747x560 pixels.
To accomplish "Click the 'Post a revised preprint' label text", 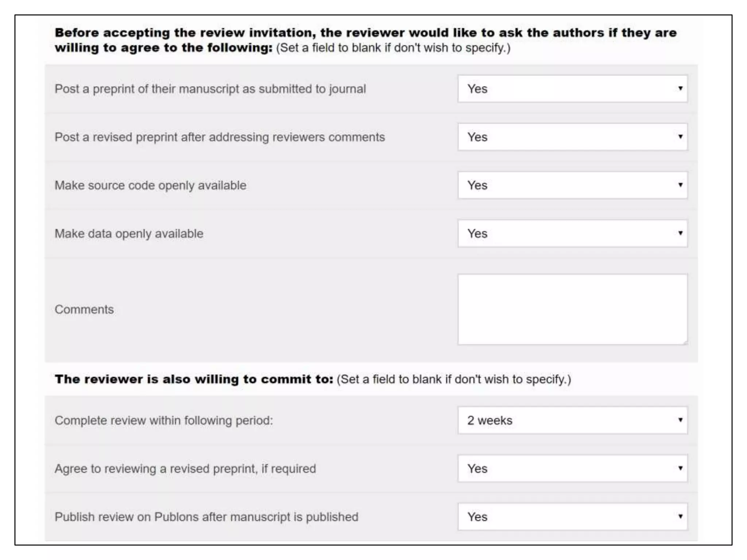I will [220, 137].
